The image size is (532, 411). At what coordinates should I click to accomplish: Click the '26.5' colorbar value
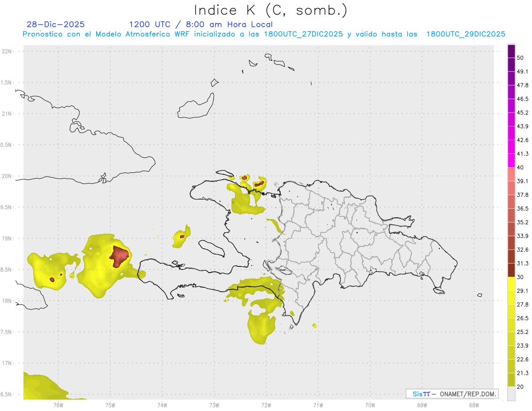pos(522,318)
